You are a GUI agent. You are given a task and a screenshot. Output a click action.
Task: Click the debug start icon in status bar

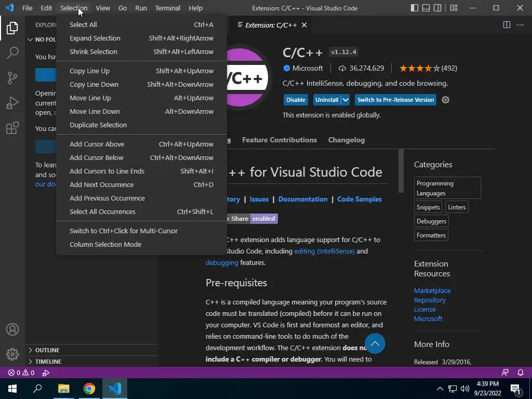click(x=46, y=373)
